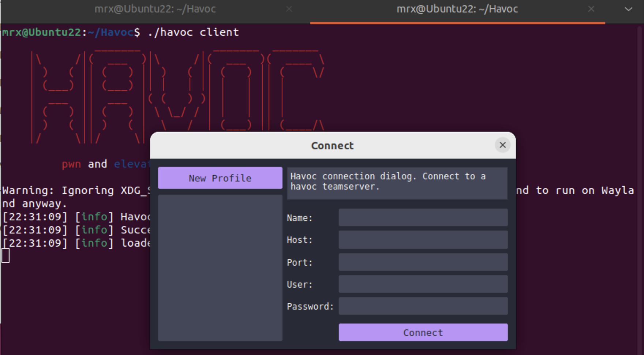Select the second active terminal tab
The height and width of the screenshot is (355, 644).
pyautogui.click(x=457, y=9)
